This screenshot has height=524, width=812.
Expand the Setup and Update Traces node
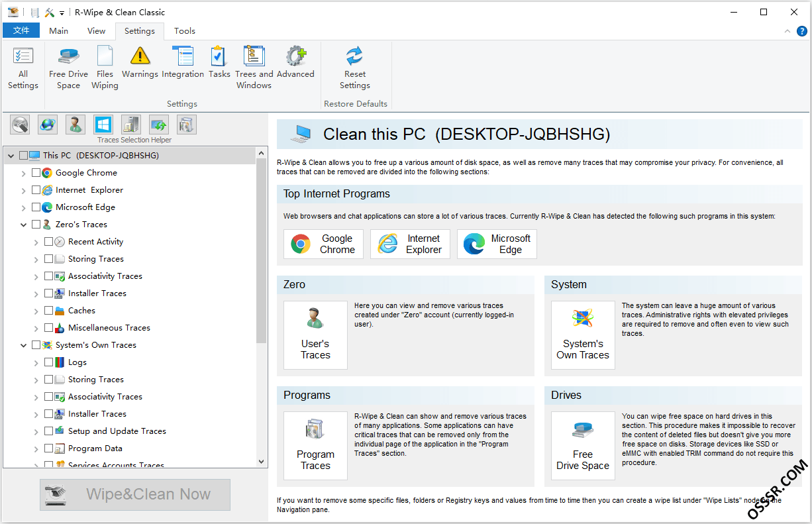36,431
